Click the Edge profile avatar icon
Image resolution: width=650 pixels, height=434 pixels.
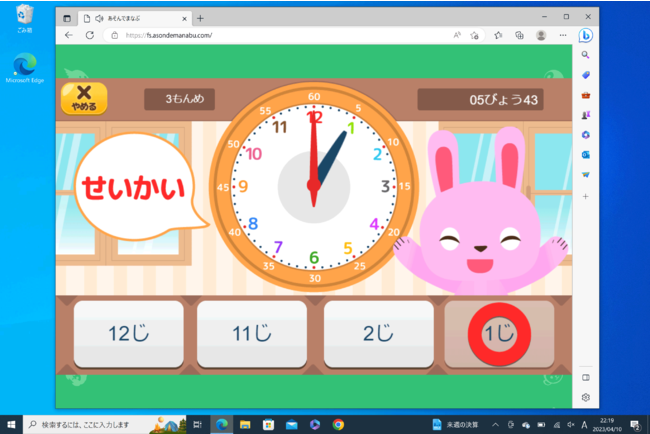tap(541, 35)
